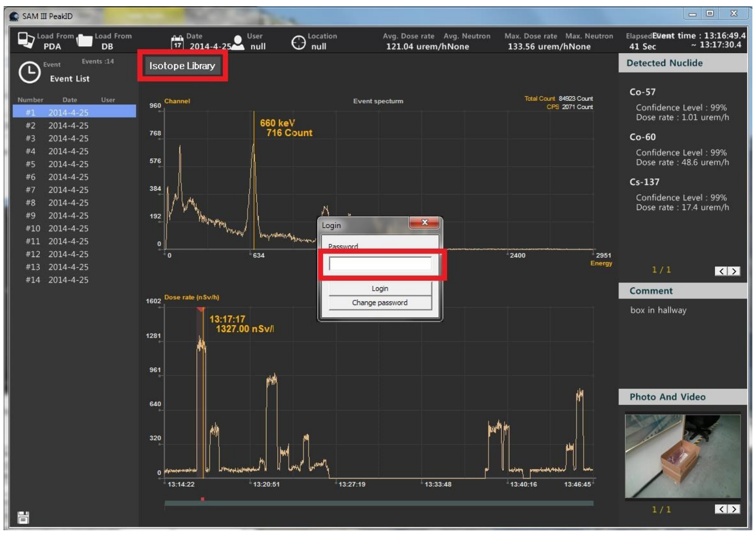
Task: Select event #3 in Event List
Action: [x=74, y=138]
